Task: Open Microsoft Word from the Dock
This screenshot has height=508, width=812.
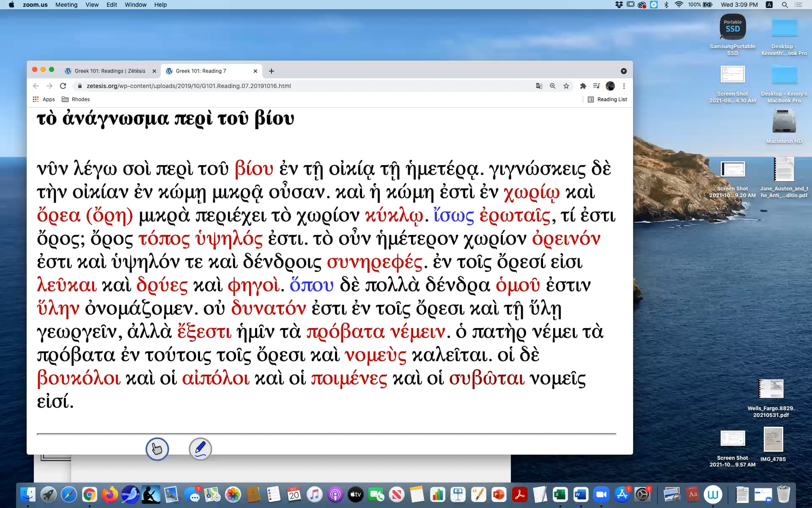Action: [581, 495]
